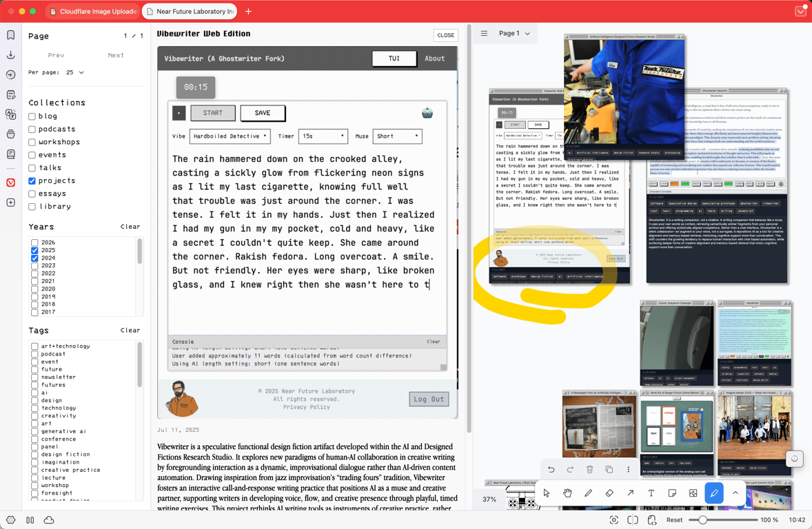This screenshot has height=529, width=812.
Task: Open the Translate panel in the sidebar
Action: tap(11, 114)
